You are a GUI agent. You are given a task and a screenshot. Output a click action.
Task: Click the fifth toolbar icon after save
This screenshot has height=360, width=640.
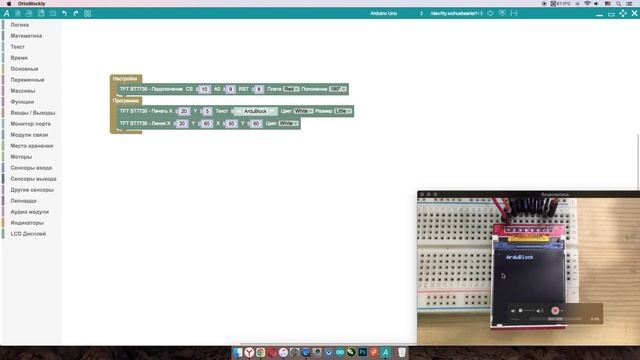click(53, 13)
